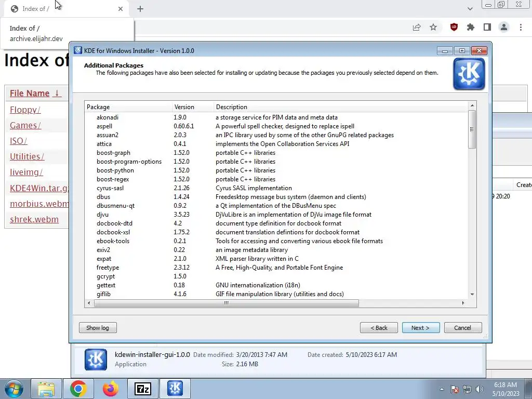Select the giflib package row

276,294
